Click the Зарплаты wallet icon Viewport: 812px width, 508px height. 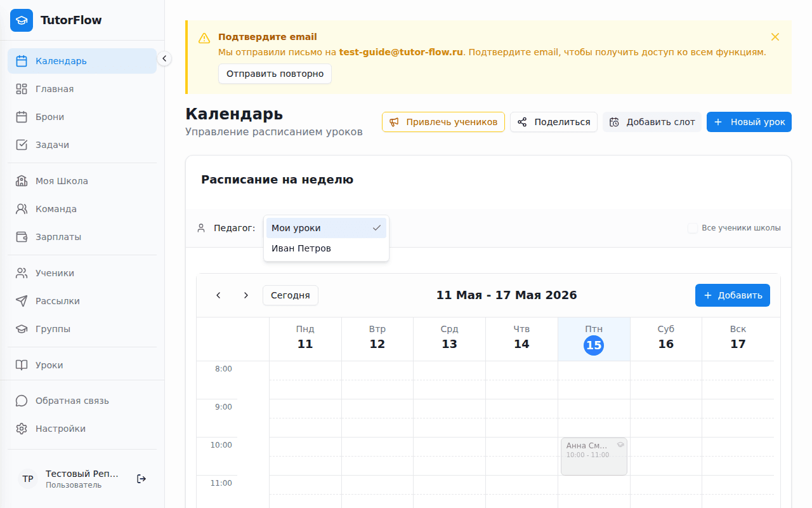pos(22,237)
